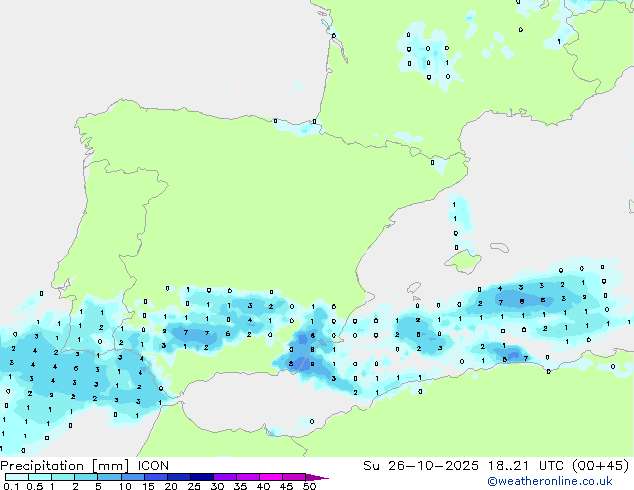Click the '50' legend scale label
This screenshot has height=490, width=634.
[309, 486]
